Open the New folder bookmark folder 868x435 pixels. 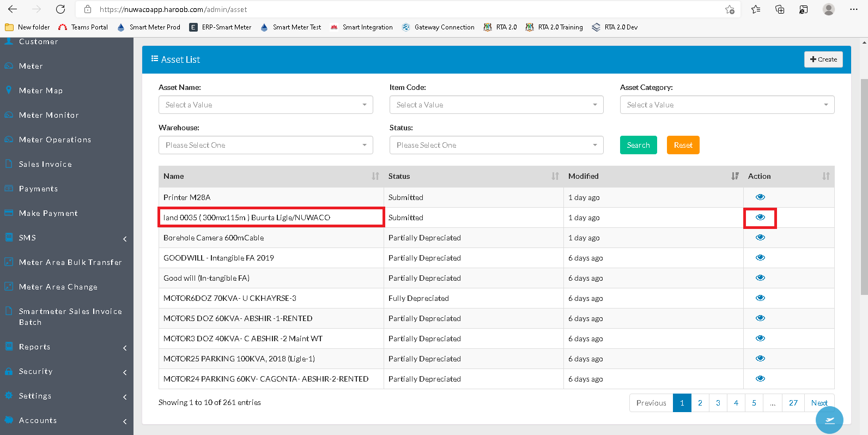coord(27,27)
